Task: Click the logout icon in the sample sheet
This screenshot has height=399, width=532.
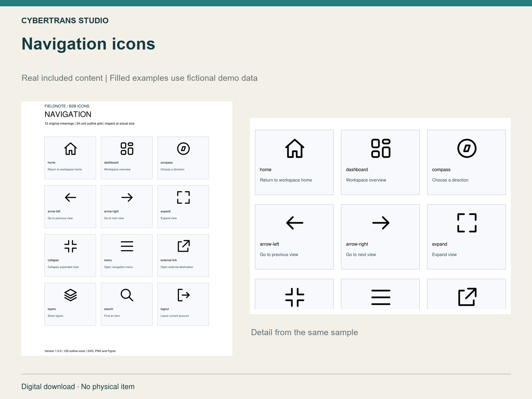Action: (x=184, y=295)
